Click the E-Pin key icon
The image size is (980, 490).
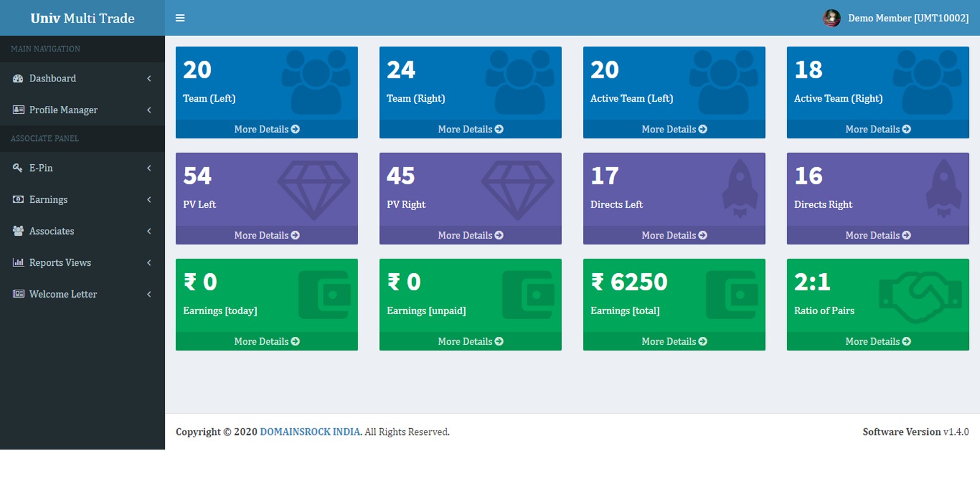pyautogui.click(x=18, y=168)
